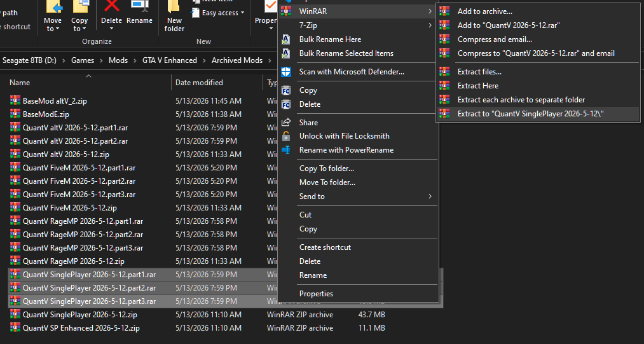The width and height of the screenshot is (644, 344).
Task: Click archive icon of BaseModE.zip
Action: point(15,114)
